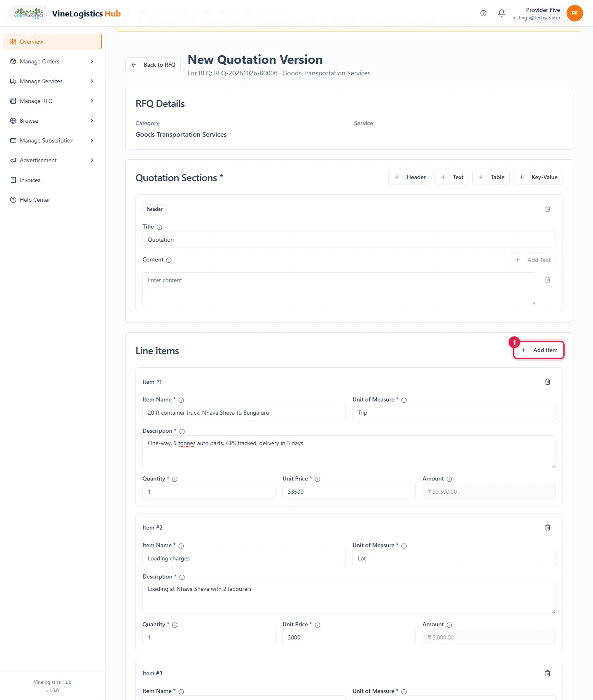This screenshot has height=700, width=593.
Task: Show info icon beside Item #1 Unit Price
Action: coord(318,479)
